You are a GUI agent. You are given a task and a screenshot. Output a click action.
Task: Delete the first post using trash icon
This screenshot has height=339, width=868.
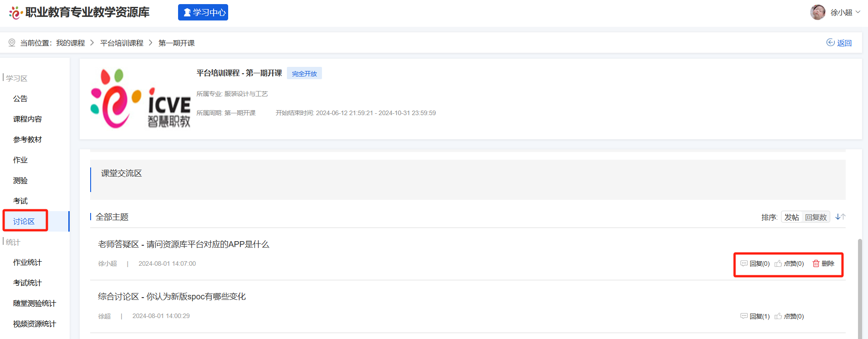[x=816, y=263]
